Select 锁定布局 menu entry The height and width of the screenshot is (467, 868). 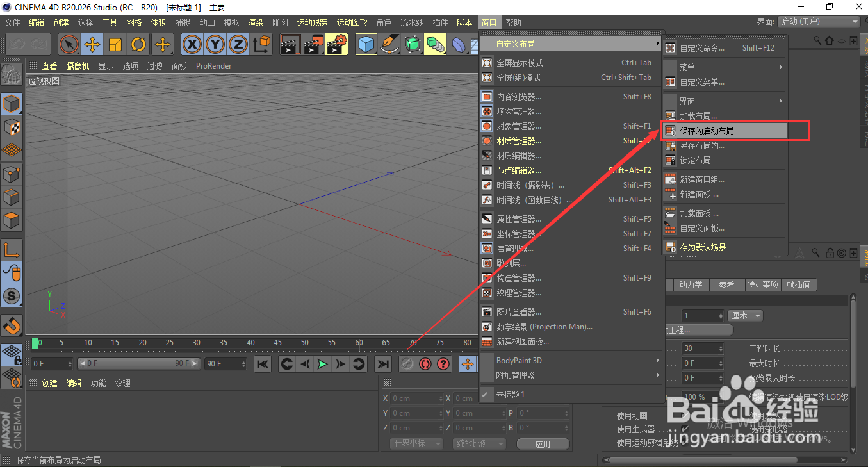pos(725,160)
